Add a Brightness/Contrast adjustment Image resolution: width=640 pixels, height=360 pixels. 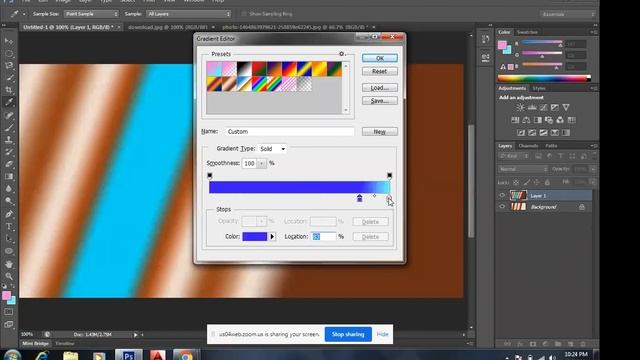pyautogui.click(x=520, y=107)
